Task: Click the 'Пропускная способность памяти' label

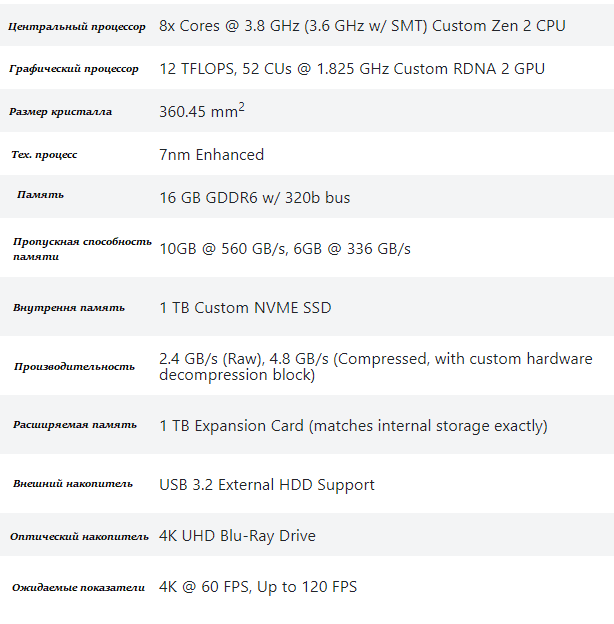Action: [82, 249]
